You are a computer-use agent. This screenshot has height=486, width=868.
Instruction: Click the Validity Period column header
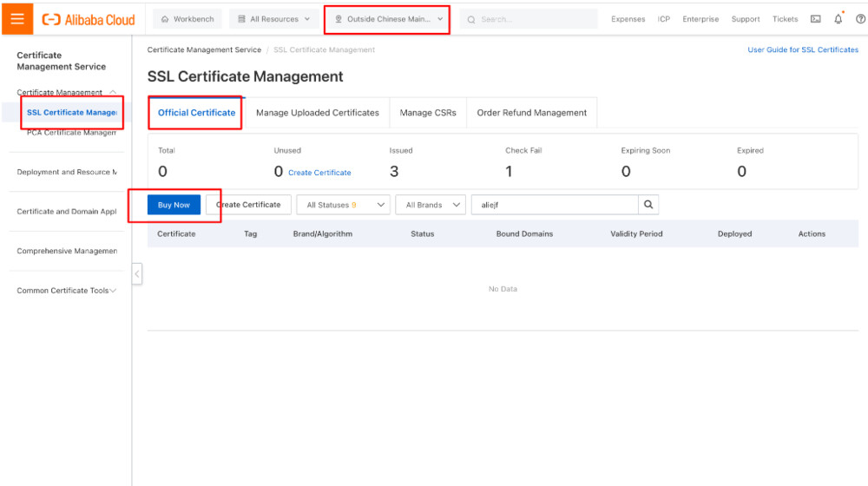pyautogui.click(x=636, y=233)
